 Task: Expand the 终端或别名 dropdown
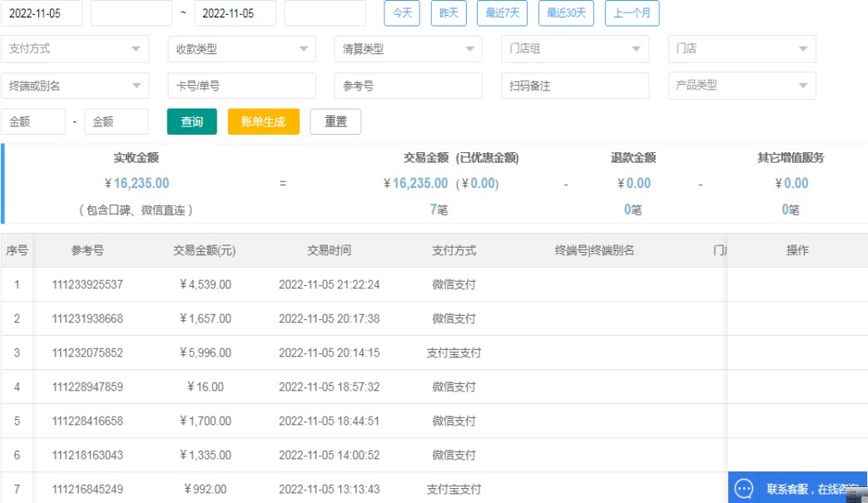pyautogui.click(x=75, y=86)
